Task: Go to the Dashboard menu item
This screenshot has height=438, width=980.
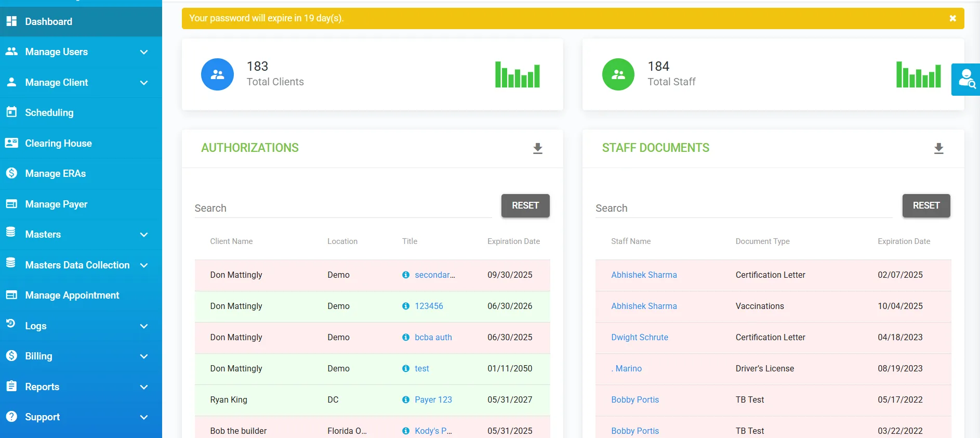Action: tap(81, 21)
